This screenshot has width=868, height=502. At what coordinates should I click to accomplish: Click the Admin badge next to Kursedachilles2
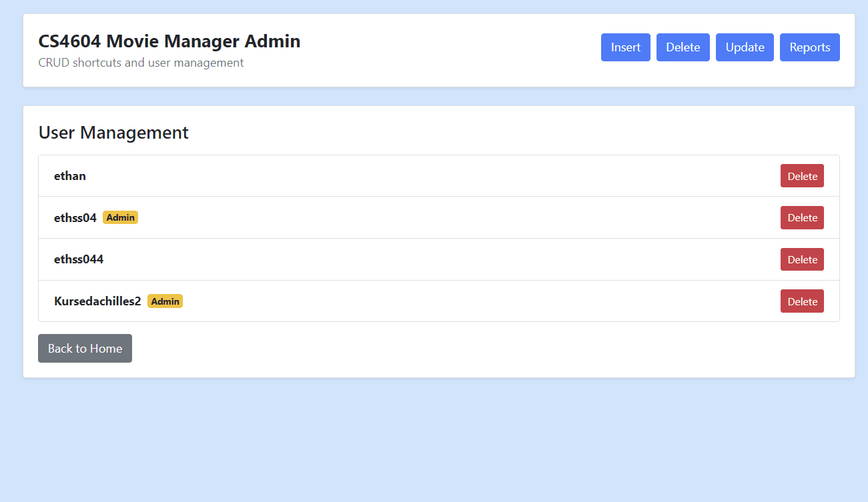(x=165, y=301)
